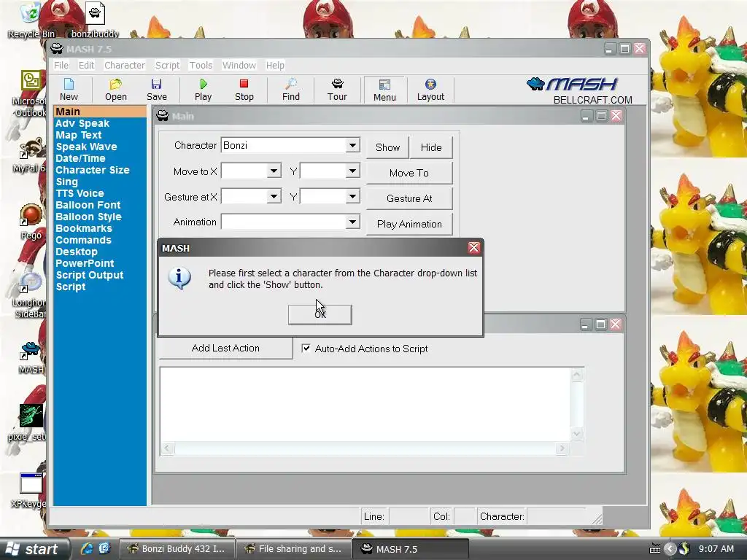Screen dimensions: 747x560
Task: Expand the Move to X dropdown
Action: pos(274,171)
